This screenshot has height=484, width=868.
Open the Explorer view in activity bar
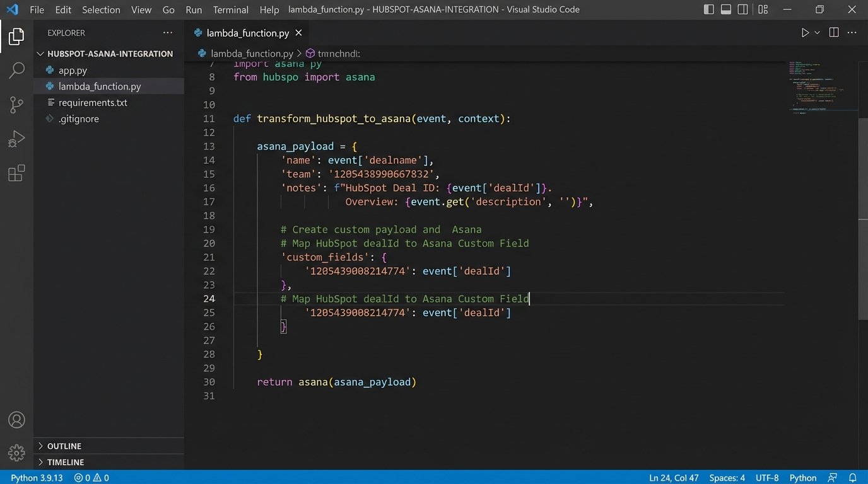point(16,37)
